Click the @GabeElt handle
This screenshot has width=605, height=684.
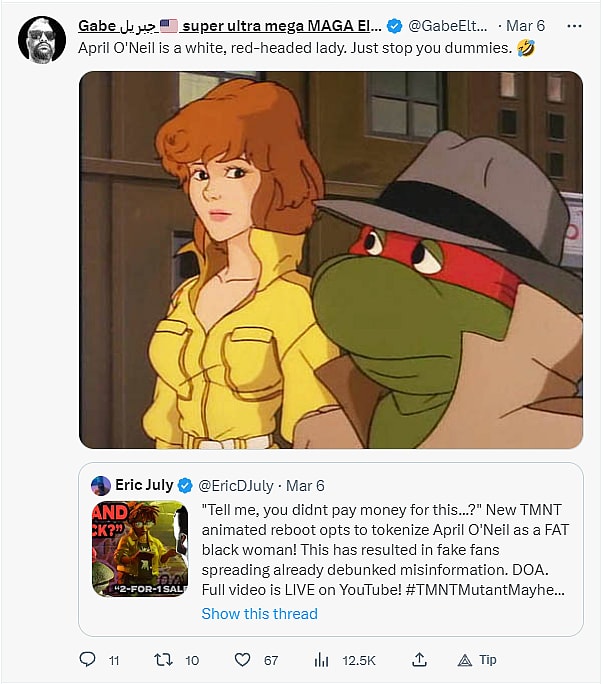[x=449, y=25]
